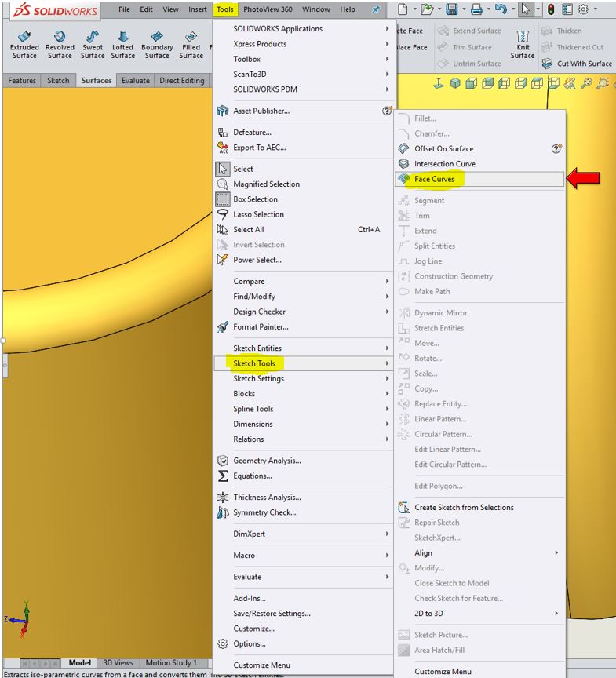This screenshot has height=678, width=616.
Task: Select the Extruded Surface tool
Action: 24,46
